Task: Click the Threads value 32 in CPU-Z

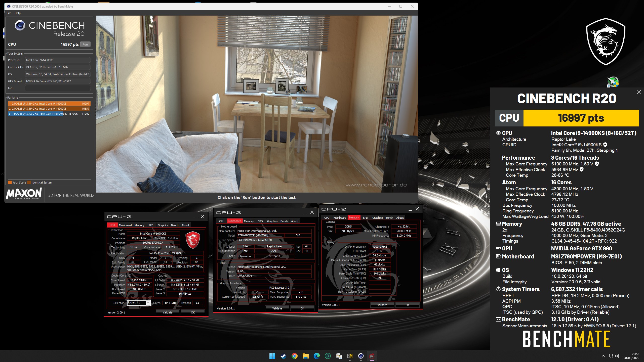Action: 197,303
